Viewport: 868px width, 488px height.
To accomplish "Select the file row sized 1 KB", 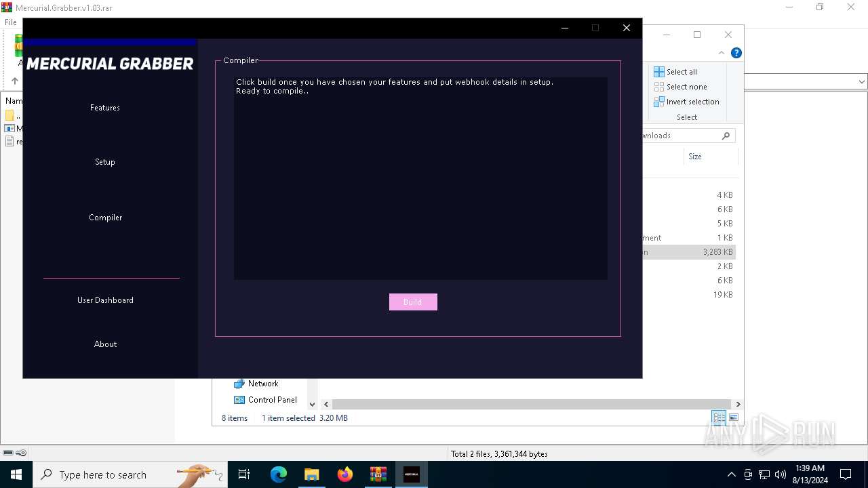I will pyautogui.click(x=688, y=238).
